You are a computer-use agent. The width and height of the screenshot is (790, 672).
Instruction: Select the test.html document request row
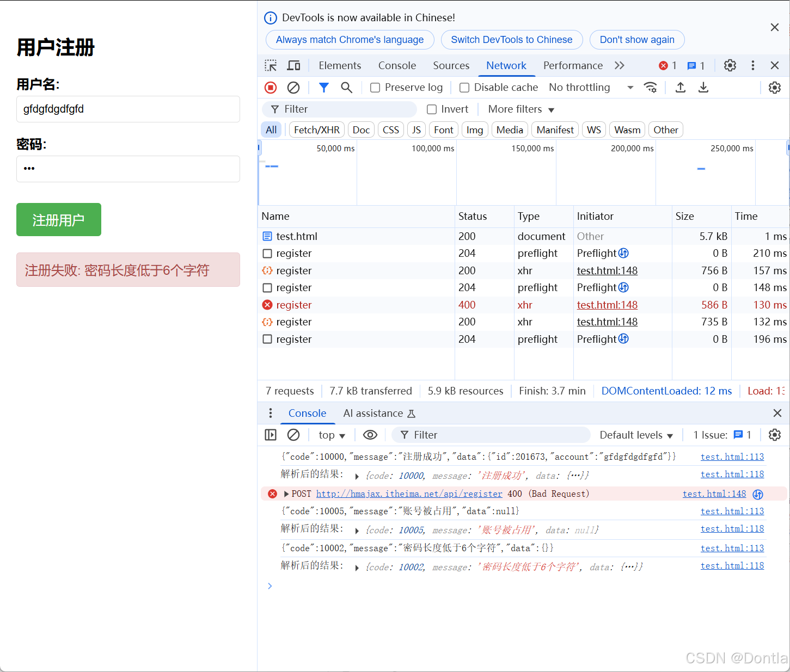pyautogui.click(x=523, y=236)
